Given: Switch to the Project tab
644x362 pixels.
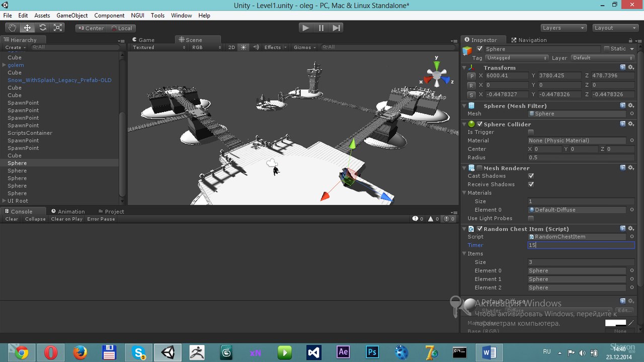Looking at the screenshot, I should click(111, 212).
